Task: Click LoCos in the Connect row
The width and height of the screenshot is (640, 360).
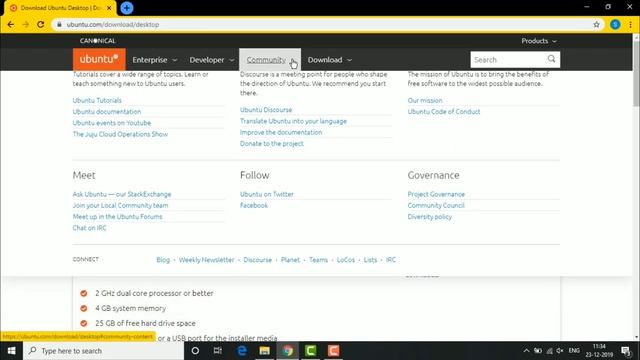Action: pos(346,260)
